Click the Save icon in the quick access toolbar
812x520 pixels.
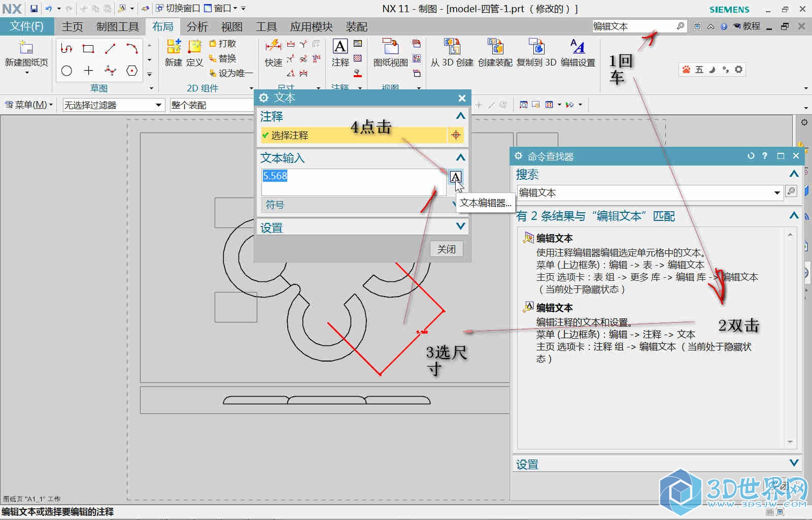(33, 9)
